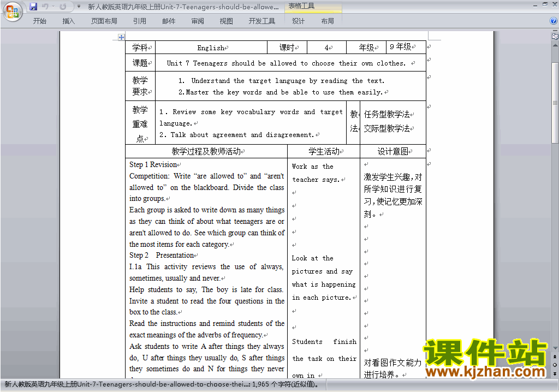Viewport: 559px width, 392px height.
Task: Click the Undo arrow icon
Action: (45, 7)
